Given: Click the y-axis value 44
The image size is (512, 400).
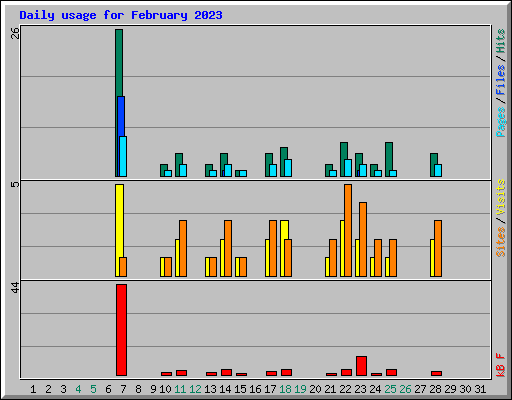Looking at the screenshot, I should (x=15, y=287).
